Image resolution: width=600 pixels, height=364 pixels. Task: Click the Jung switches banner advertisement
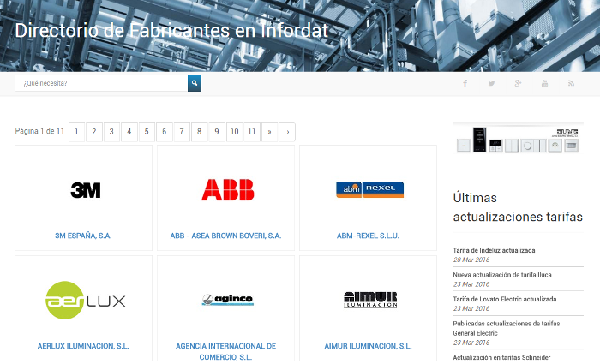518,139
